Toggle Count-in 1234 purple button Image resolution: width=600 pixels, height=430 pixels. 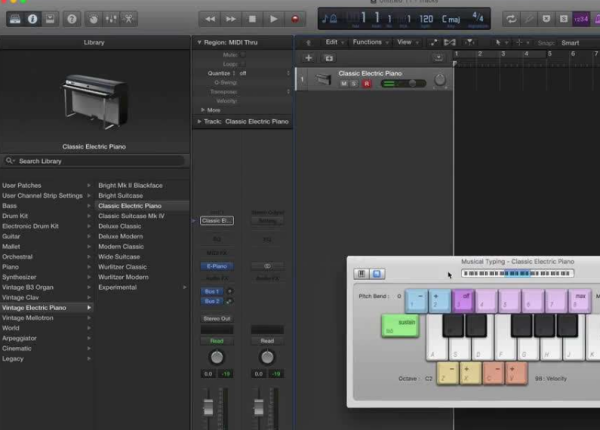(581, 19)
